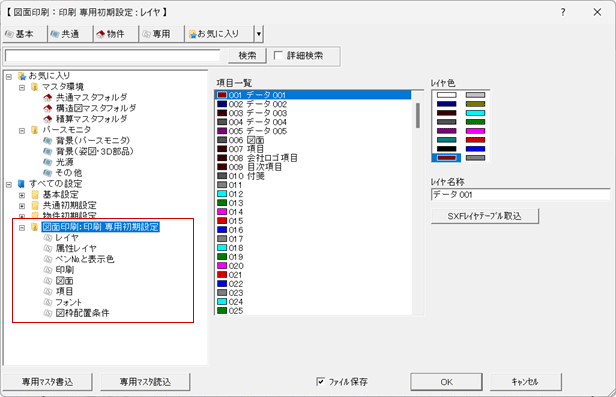Image resolution: width=616 pixels, height=397 pixels.
Task: Click the 背景(パースモニタ) item icon
Action: click(x=48, y=141)
